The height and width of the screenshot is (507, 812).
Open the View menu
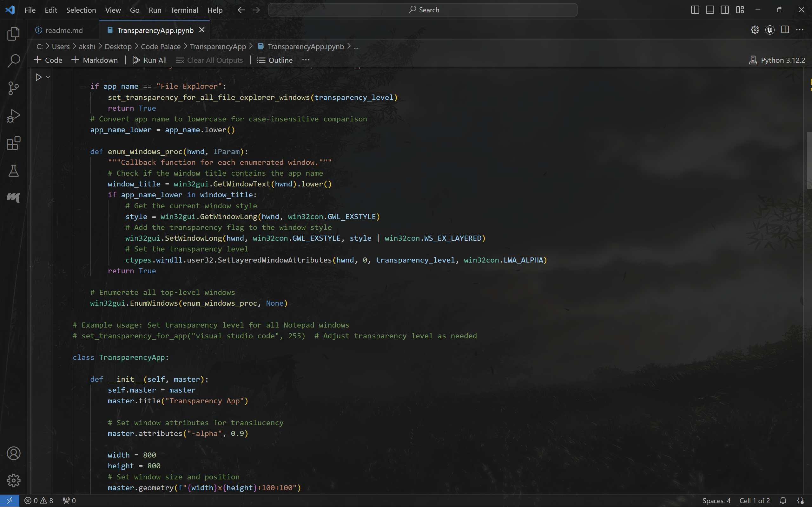coord(113,10)
